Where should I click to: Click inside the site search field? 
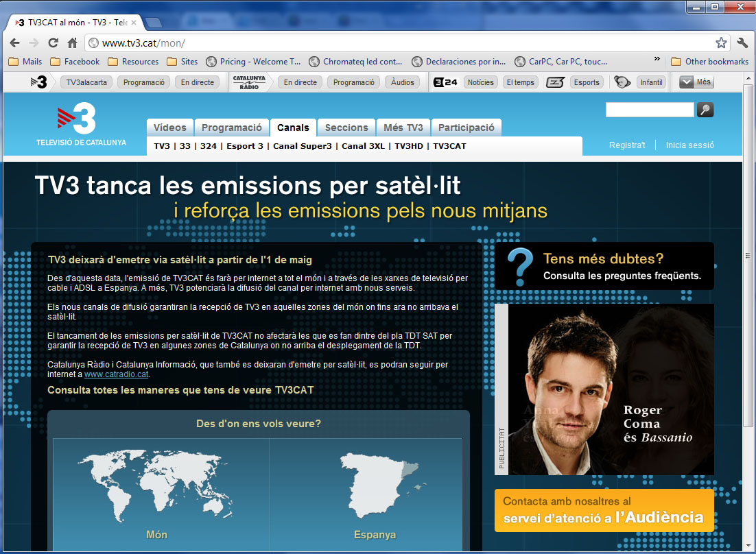click(650, 110)
